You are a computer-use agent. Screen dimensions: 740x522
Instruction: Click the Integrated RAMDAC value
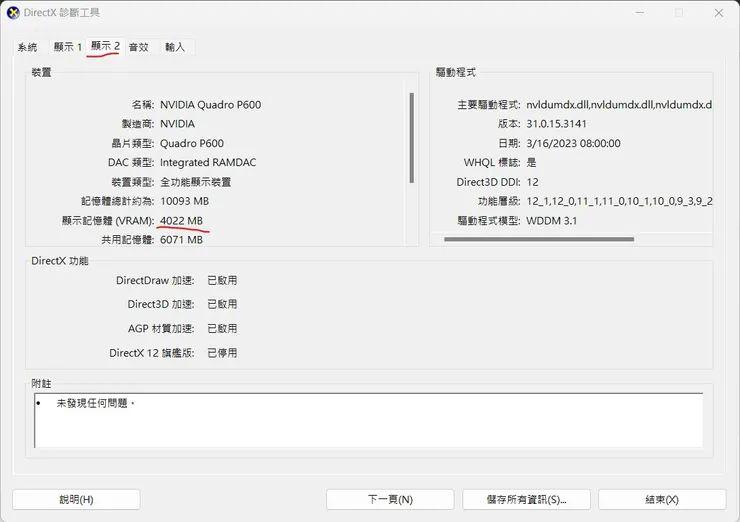tap(208, 163)
